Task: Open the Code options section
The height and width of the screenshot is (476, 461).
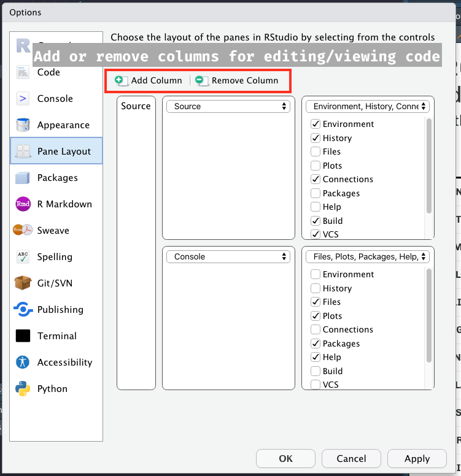Action: click(x=56, y=72)
